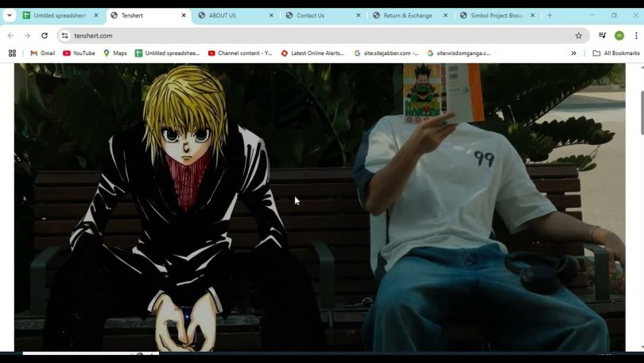Switch to the Untitled spreadsheet tab

(60, 15)
